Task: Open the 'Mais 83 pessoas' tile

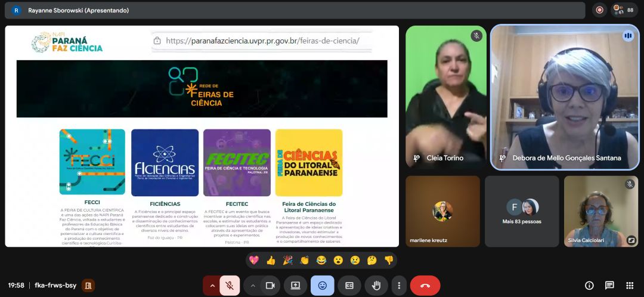Action: (522, 211)
